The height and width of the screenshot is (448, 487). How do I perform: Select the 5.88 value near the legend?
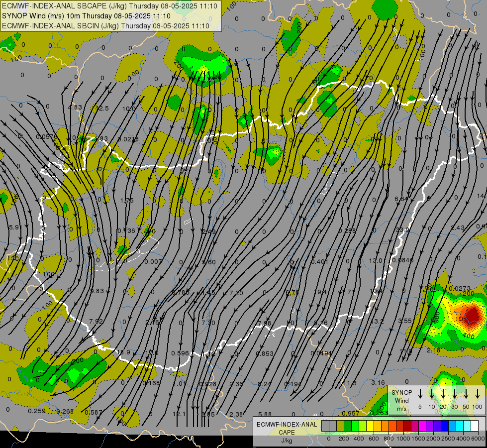coord(265,414)
